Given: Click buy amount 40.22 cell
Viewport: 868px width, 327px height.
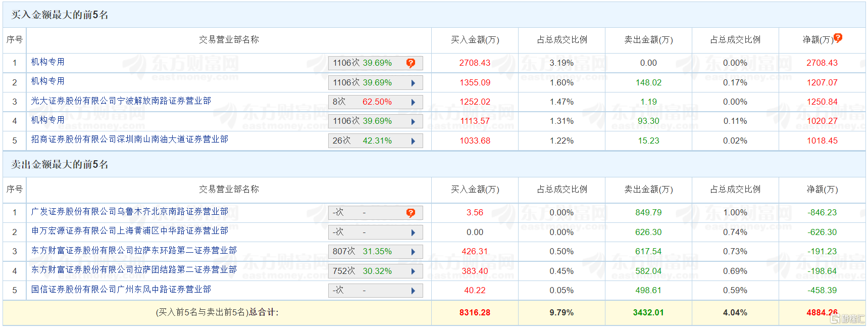Looking at the screenshot, I should [x=475, y=291].
